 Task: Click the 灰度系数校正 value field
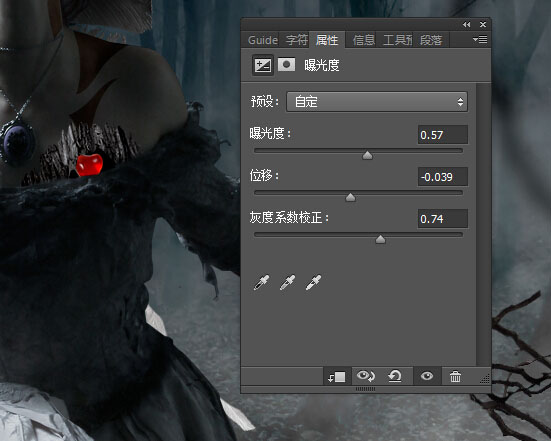click(443, 219)
